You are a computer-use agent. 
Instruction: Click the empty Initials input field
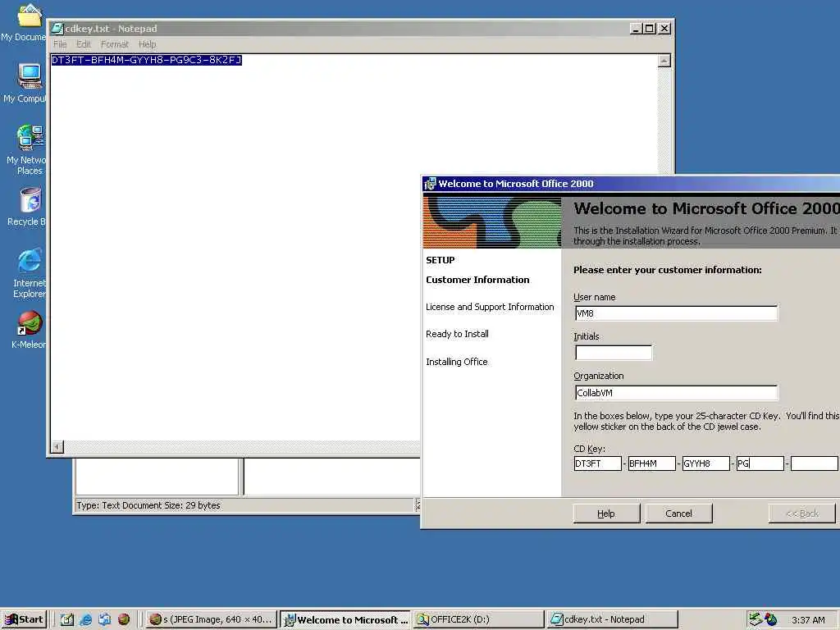click(614, 353)
